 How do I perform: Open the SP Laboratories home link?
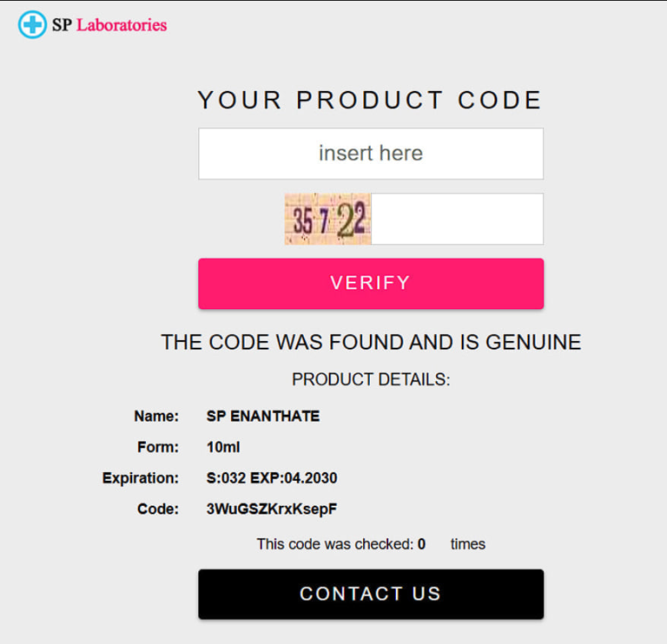(x=109, y=25)
